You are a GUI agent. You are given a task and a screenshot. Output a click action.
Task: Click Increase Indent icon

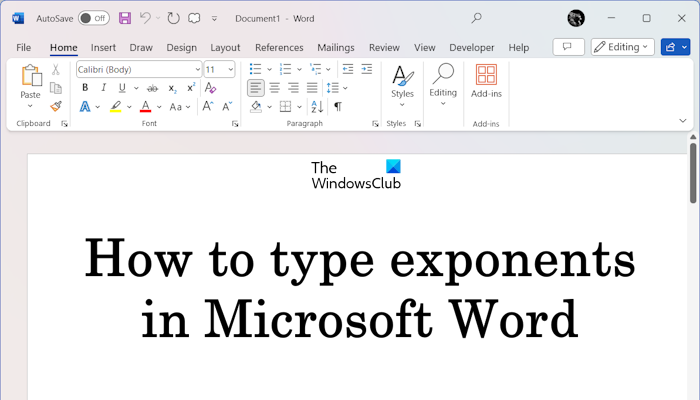(367, 69)
